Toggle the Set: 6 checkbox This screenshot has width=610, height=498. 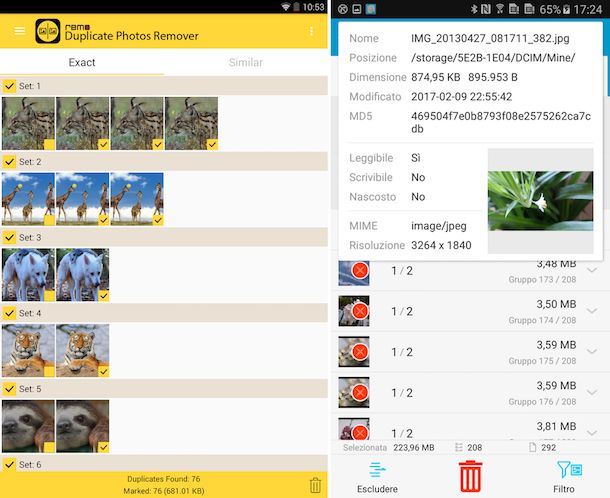click(x=10, y=464)
